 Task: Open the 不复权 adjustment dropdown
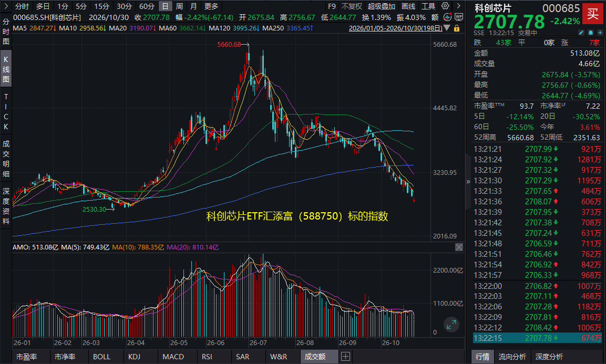point(352,6)
